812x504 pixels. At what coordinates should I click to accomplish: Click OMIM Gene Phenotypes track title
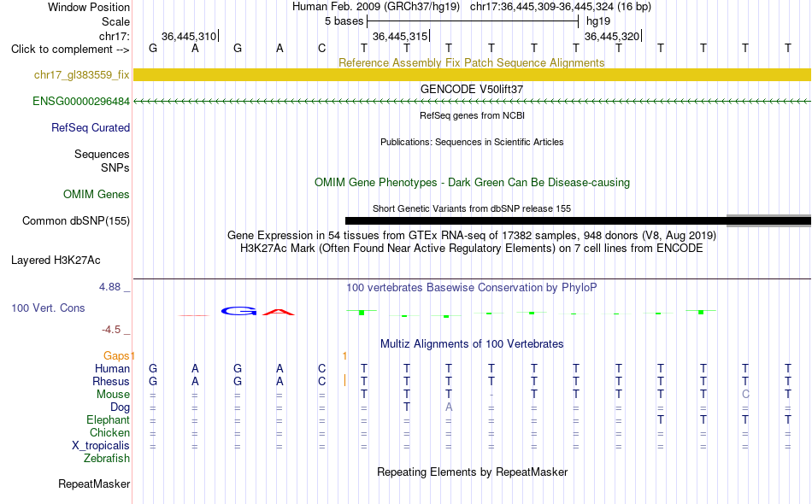472,182
